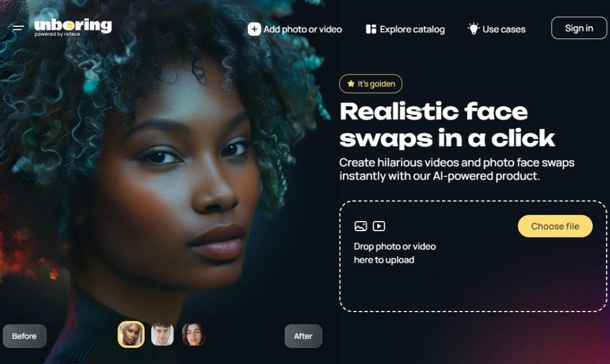Screen dimensions: 610x364
Task: Click the Sign in button
Action: (579, 28)
